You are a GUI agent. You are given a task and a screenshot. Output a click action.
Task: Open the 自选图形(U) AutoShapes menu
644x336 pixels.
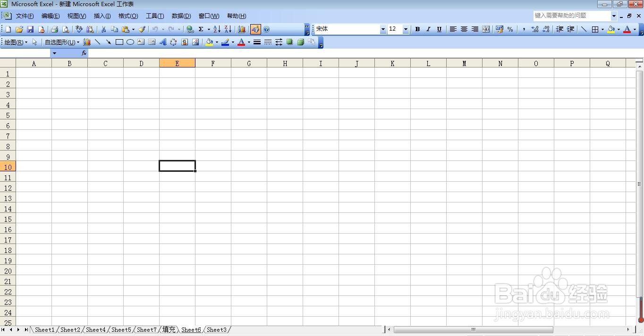click(x=62, y=42)
